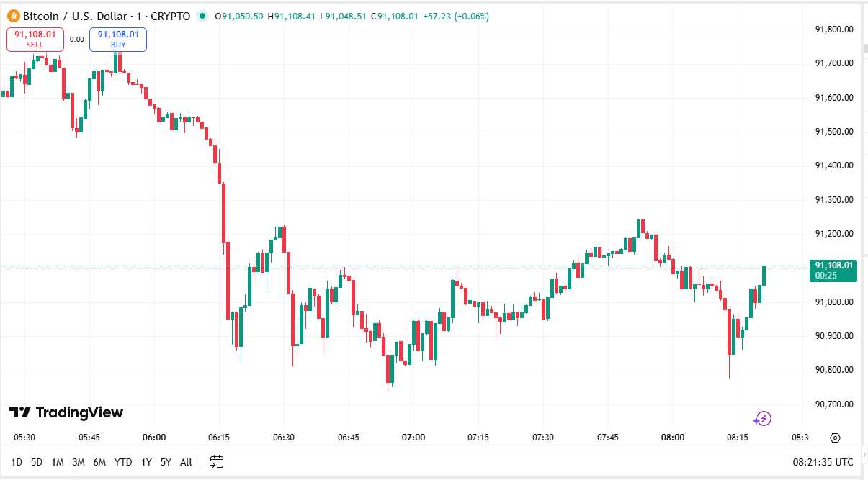Screen dimensions: 868x480
Task: Click the purple lightning flash icon
Action: point(762,419)
